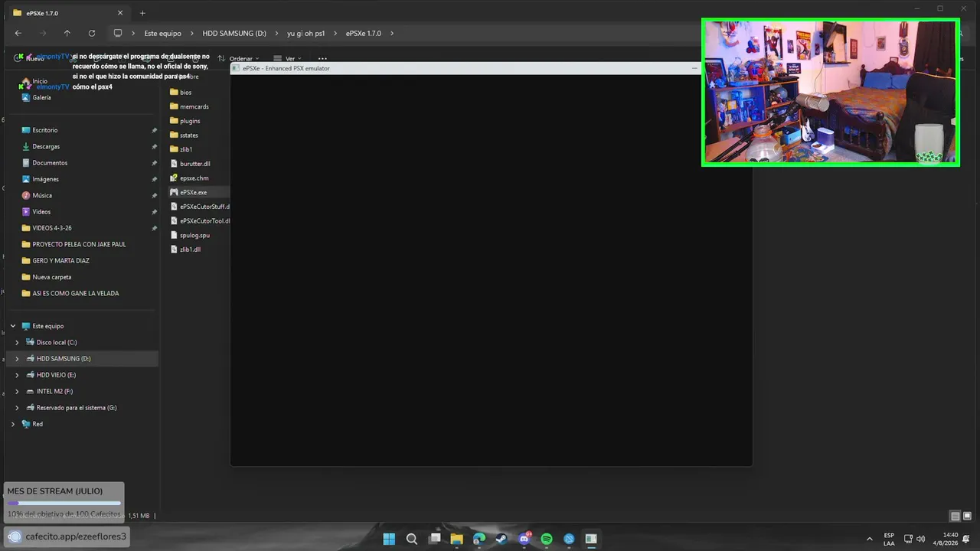This screenshot has height=551, width=980.
Task: Open taskbar Search
Action: 412,539
